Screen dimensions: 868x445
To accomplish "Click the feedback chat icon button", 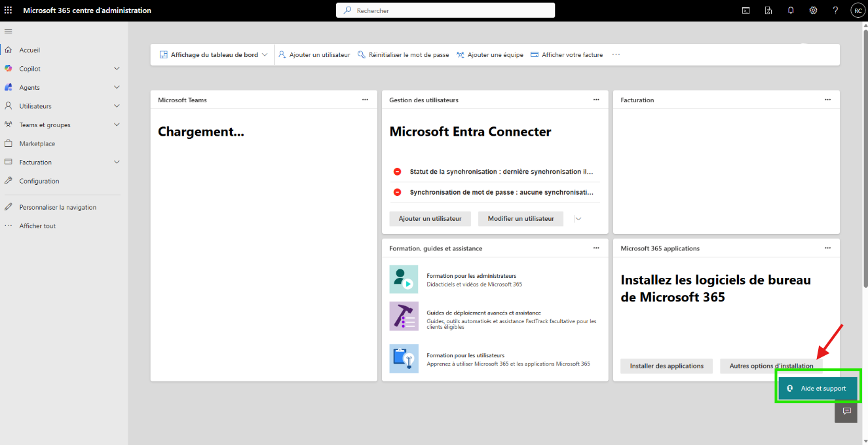I will 846,412.
